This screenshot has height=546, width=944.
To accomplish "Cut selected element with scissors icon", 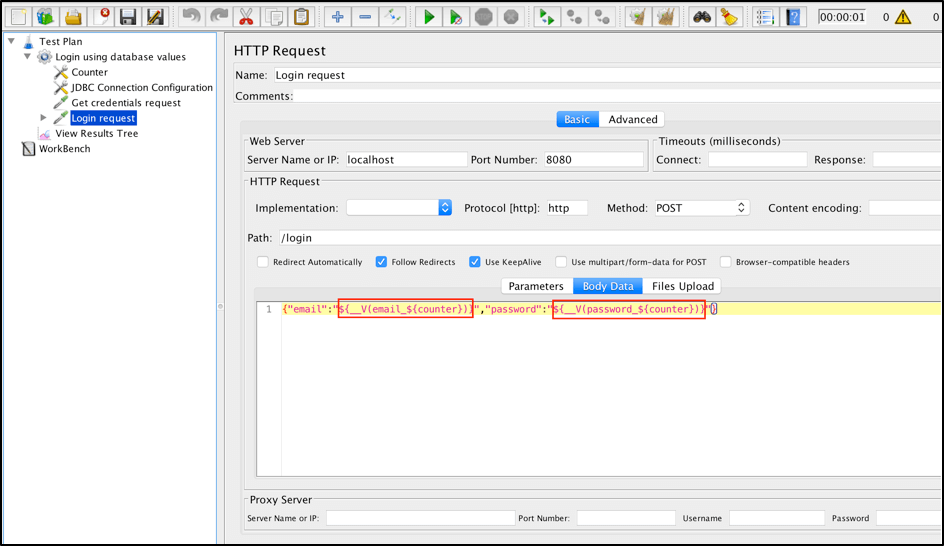I will click(x=246, y=16).
